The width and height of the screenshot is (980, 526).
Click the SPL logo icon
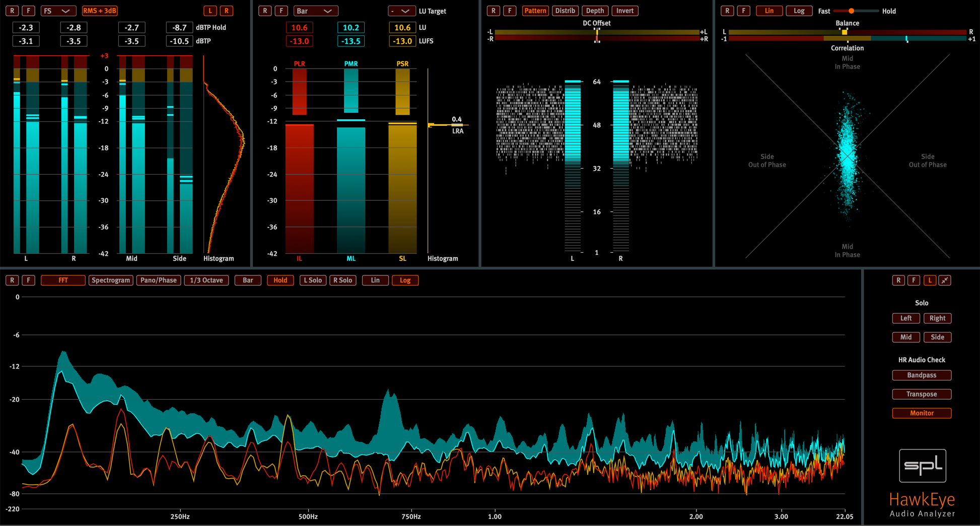[922, 466]
